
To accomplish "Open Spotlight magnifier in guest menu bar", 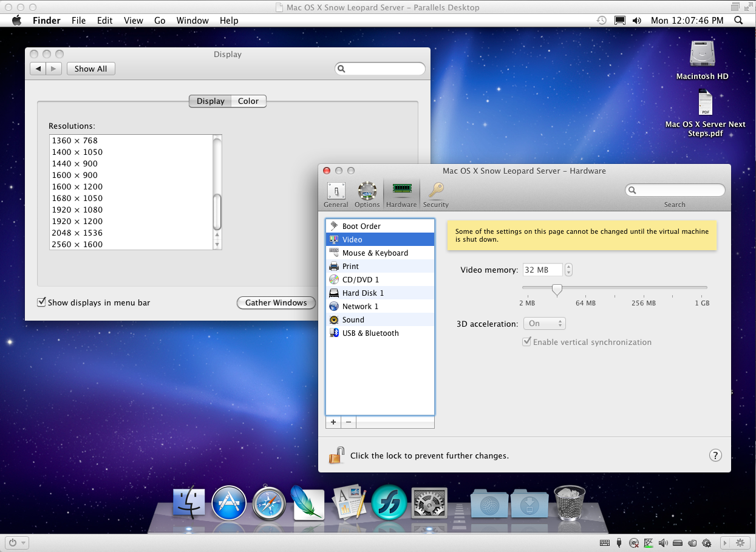I will 738,20.
